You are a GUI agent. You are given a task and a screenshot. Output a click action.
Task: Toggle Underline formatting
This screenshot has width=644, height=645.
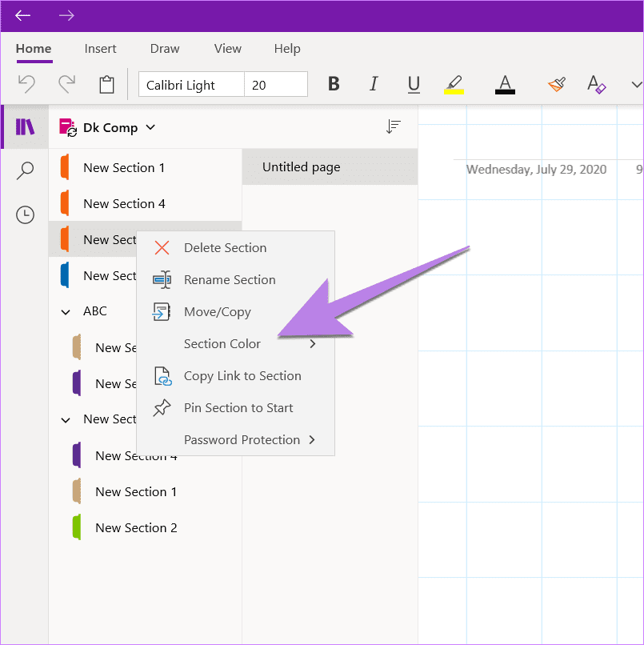[x=414, y=85]
